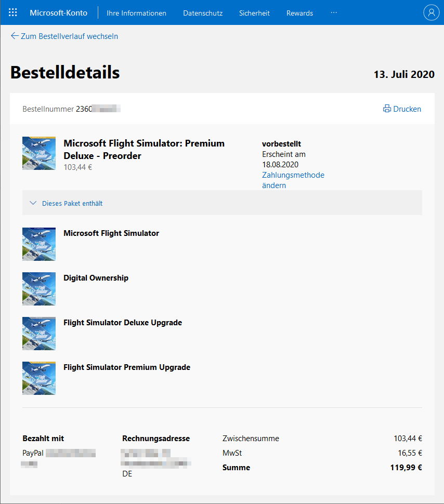Open the more options ellipsis in header
444x504 pixels.
pos(334,12)
